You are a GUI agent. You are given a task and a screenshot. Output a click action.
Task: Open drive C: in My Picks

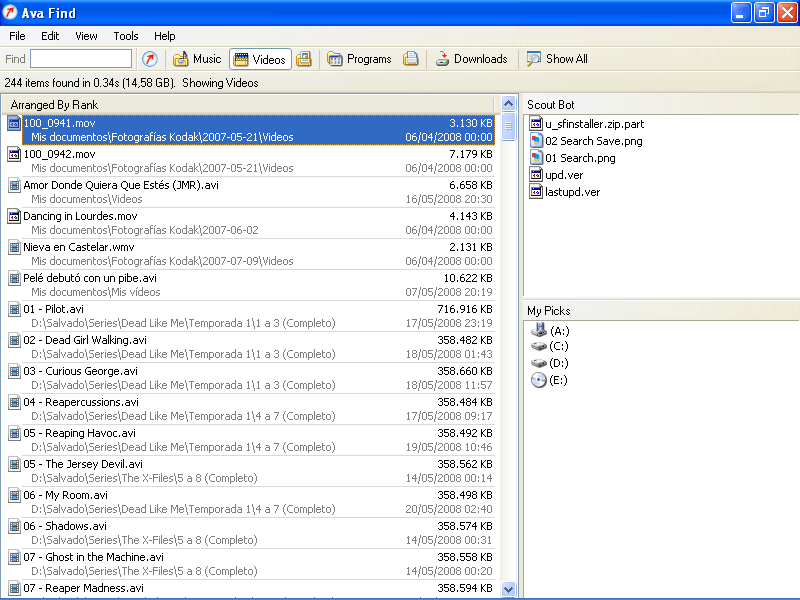pos(559,346)
